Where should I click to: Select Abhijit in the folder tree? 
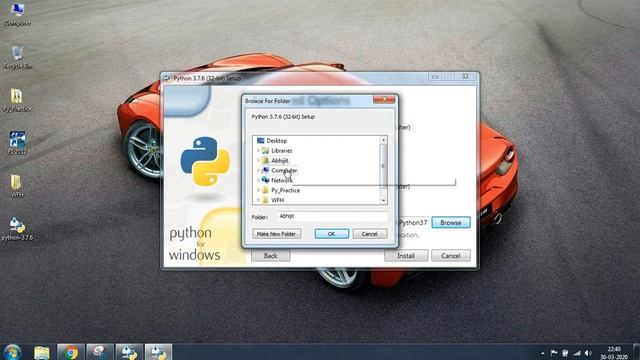280,160
